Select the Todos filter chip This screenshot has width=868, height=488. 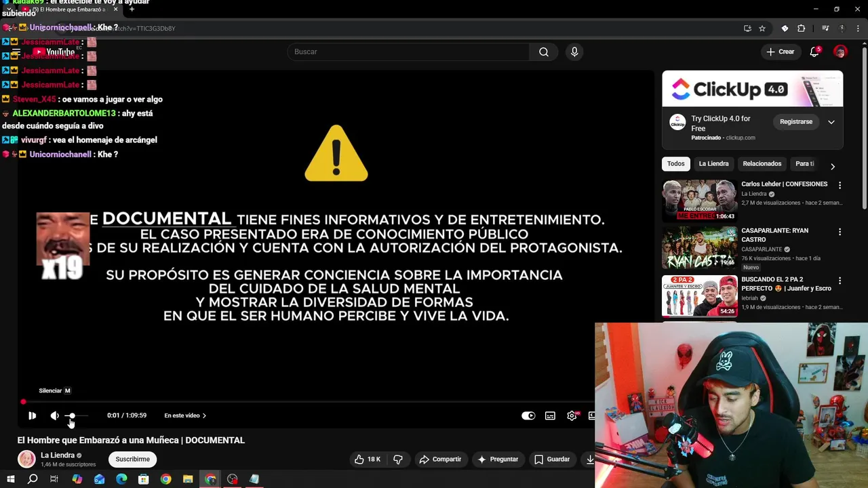(675, 163)
